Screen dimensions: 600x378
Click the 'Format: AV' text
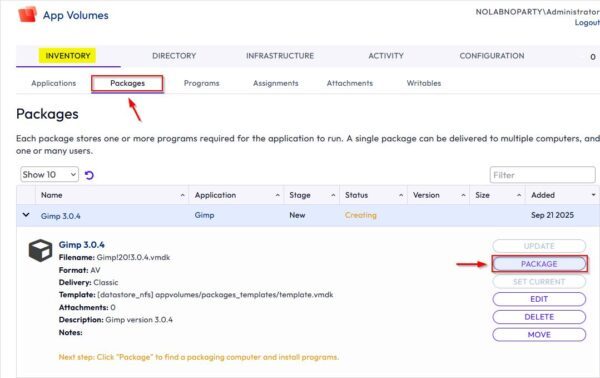80,270
